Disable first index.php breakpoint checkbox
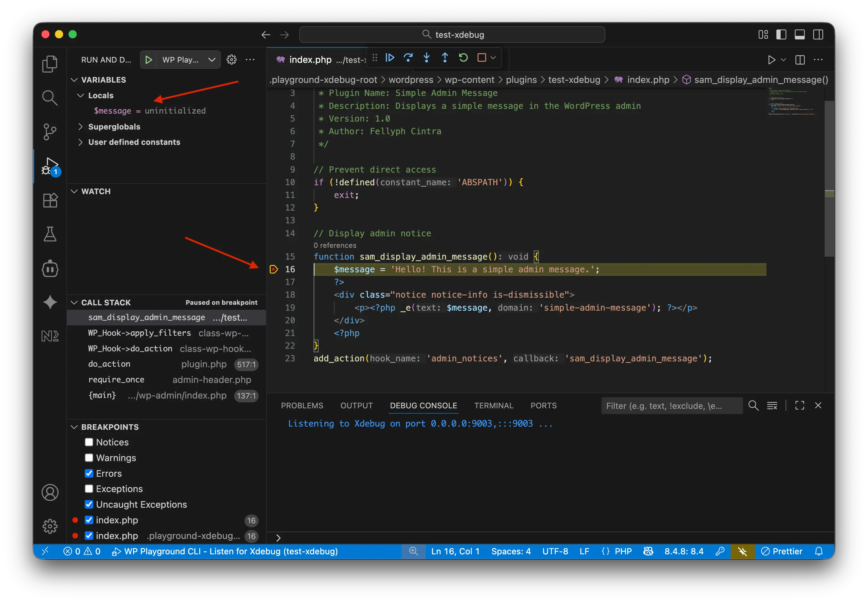 89,520
